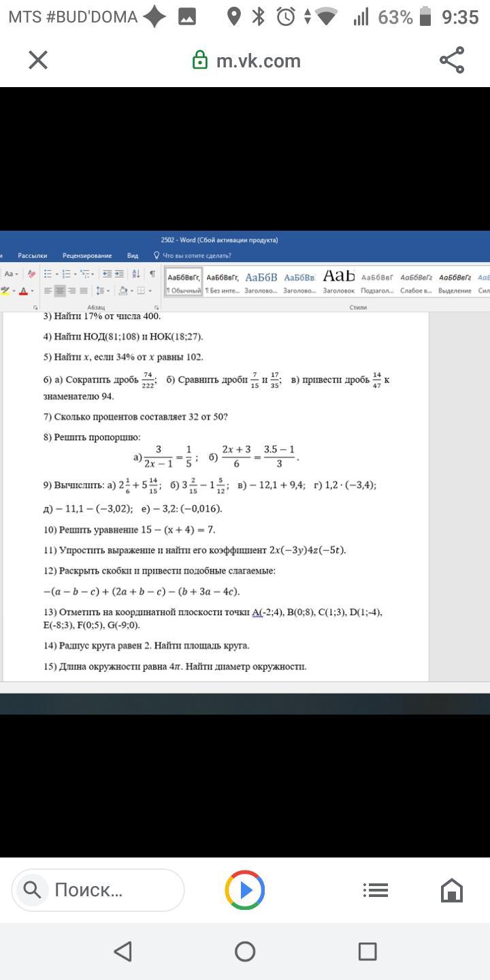
Task: Open the Вид ribbon tab
Action: tap(133, 256)
